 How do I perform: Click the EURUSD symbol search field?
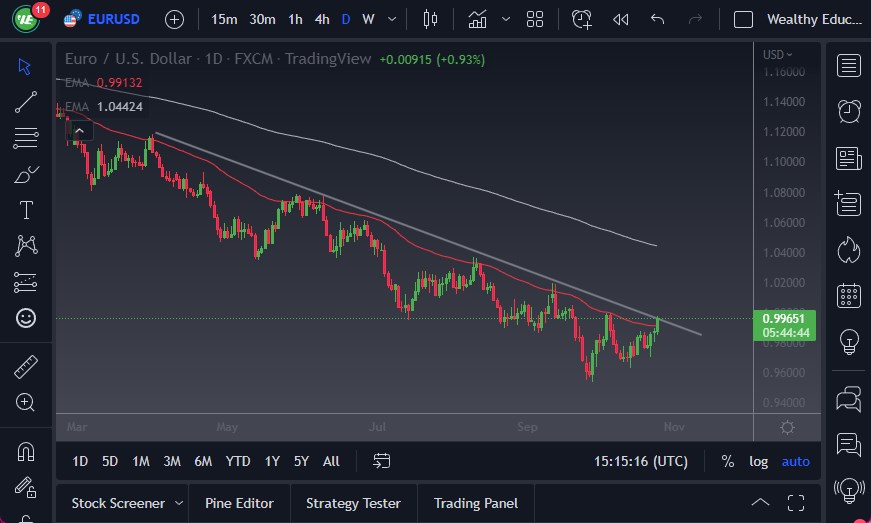(113, 19)
